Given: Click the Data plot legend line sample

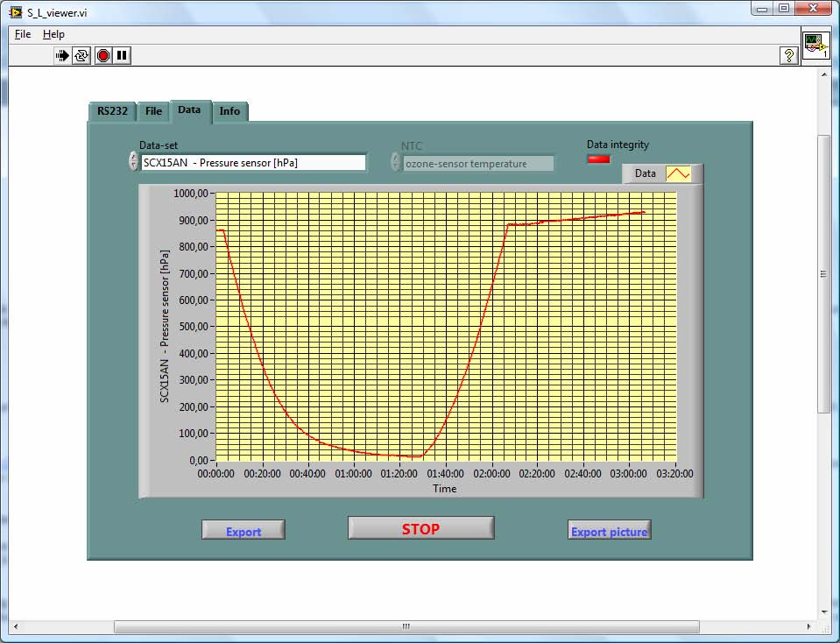Looking at the screenshot, I should 678,173.
